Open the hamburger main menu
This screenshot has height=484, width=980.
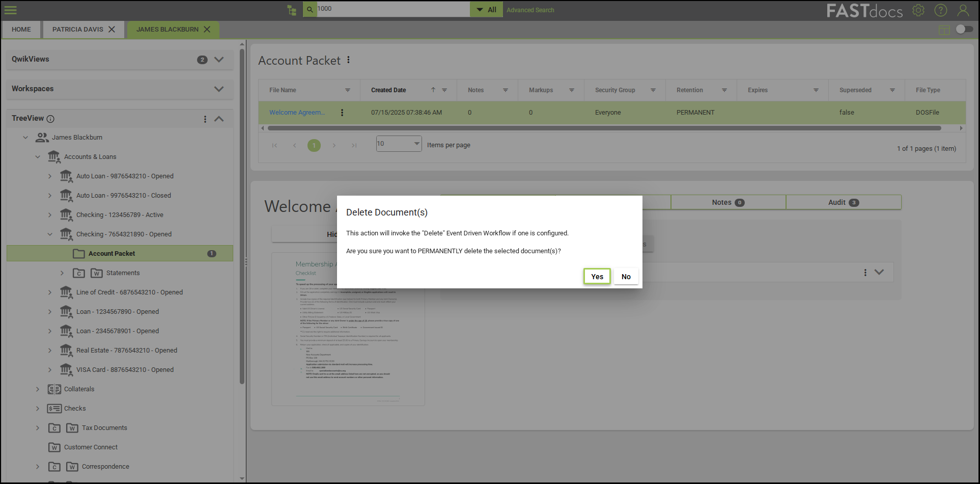11,10
